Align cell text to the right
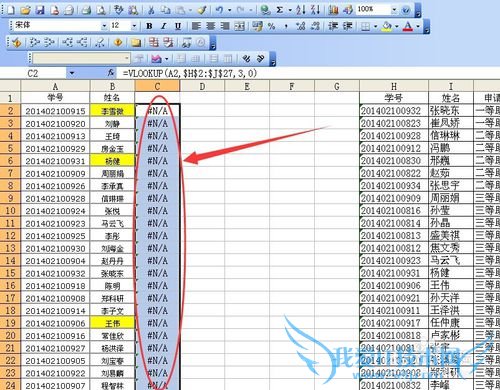The width and height of the screenshot is (500, 390). [x=225, y=26]
